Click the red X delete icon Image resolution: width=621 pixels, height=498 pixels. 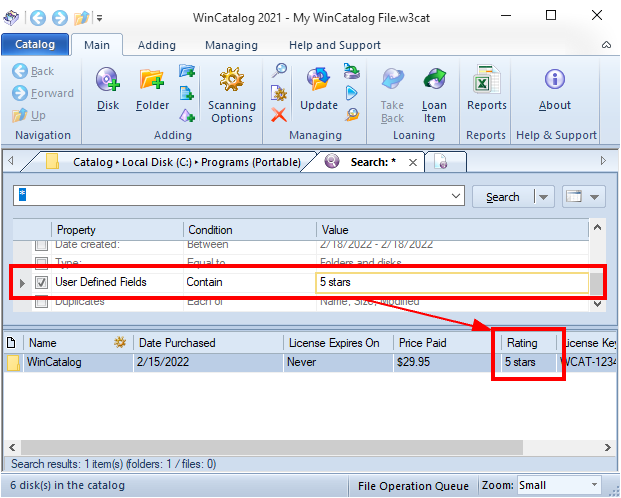pos(279,115)
